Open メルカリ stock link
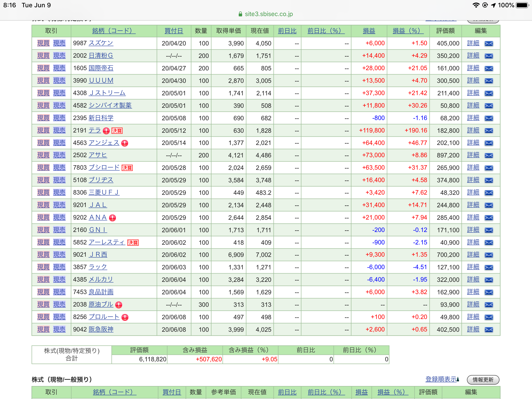Image resolution: width=532 pixels, height=399 pixels. tap(101, 279)
